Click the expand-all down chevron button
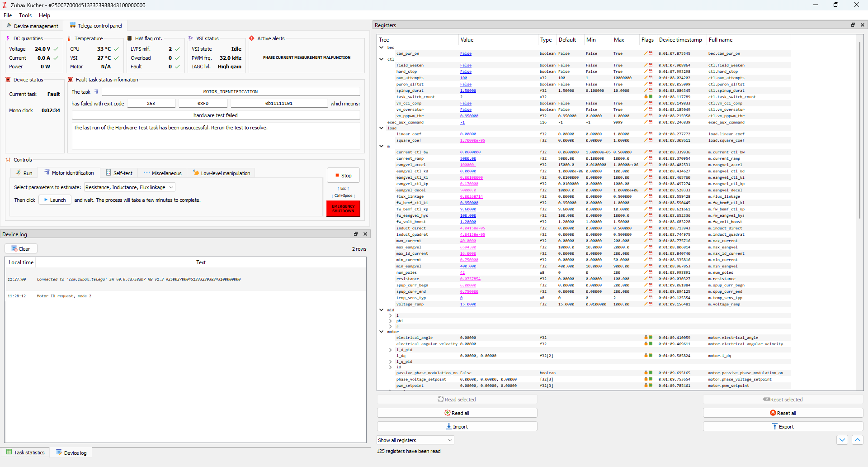The image size is (868, 467). (842, 440)
